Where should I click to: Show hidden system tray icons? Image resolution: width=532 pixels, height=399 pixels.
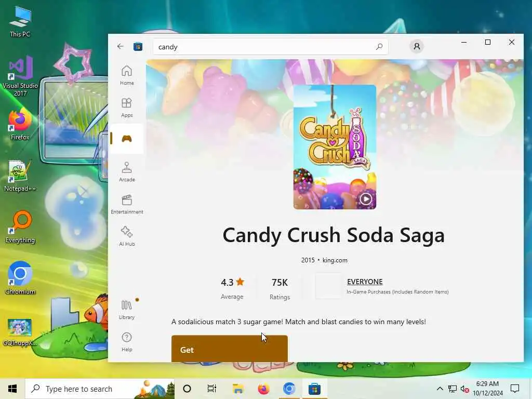[440, 389]
